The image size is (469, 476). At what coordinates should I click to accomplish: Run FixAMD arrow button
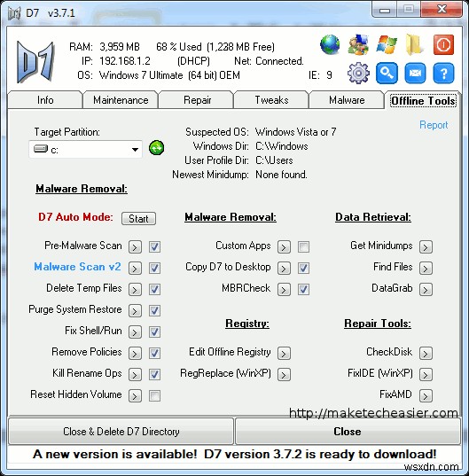(426, 395)
